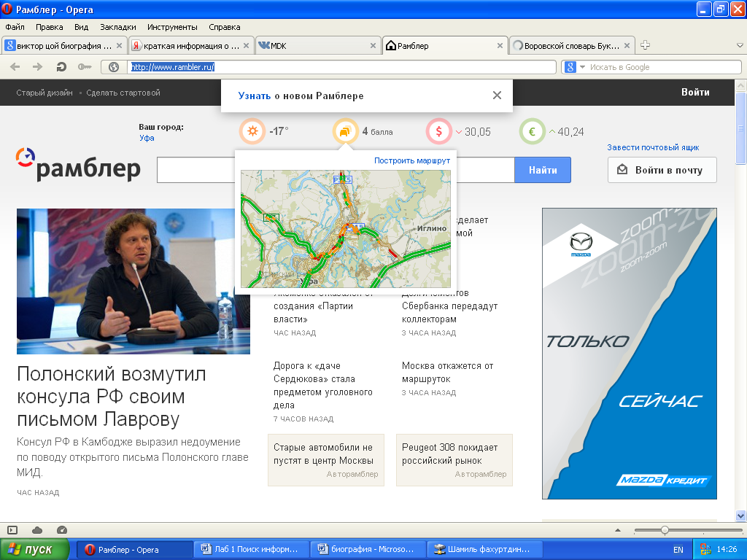Click the dollar rate icon

(x=438, y=131)
